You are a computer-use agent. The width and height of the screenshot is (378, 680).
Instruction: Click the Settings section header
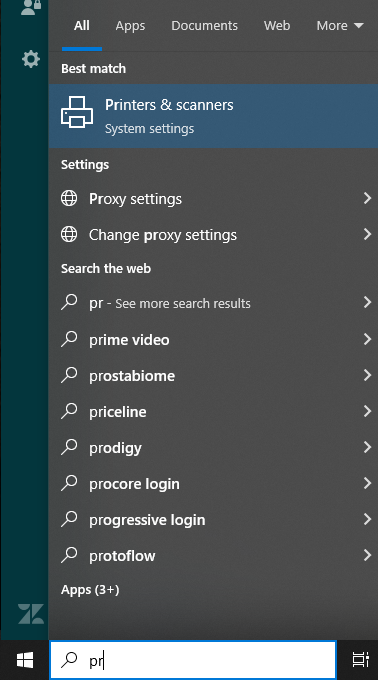point(85,165)
